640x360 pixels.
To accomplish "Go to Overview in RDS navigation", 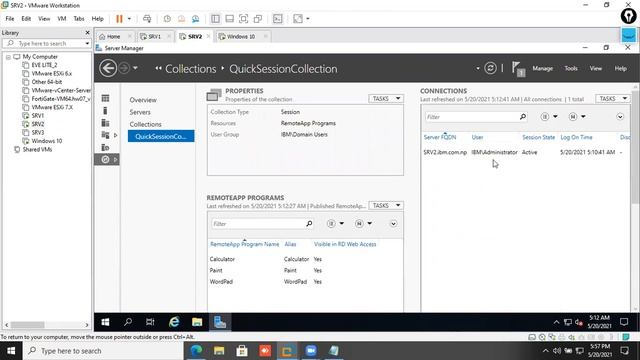I will coord(143,100).
